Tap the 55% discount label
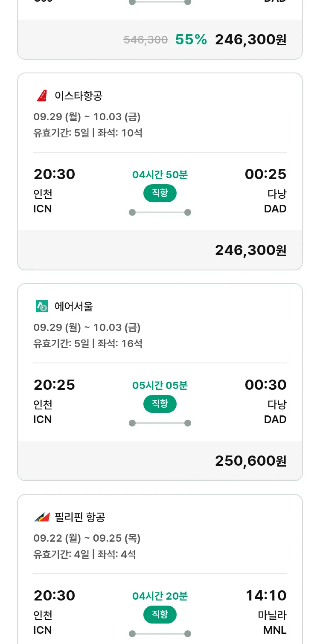Screen dimensions: 320x644 (x=191, y=40)
